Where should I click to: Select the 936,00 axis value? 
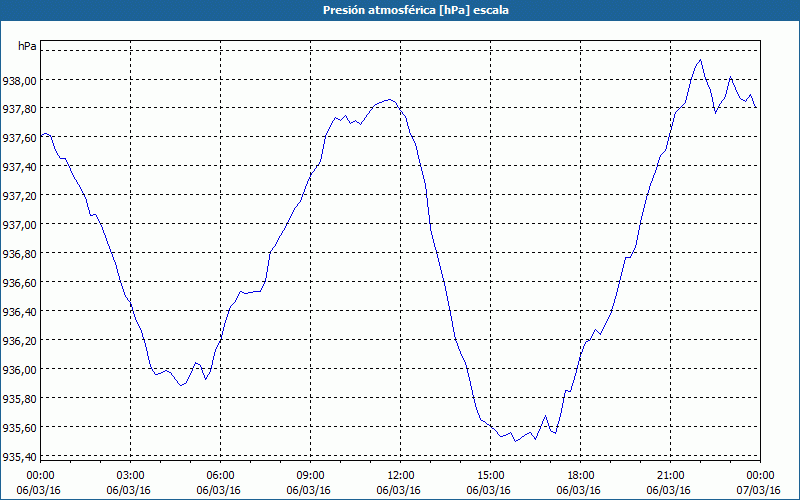pos(19,369)
